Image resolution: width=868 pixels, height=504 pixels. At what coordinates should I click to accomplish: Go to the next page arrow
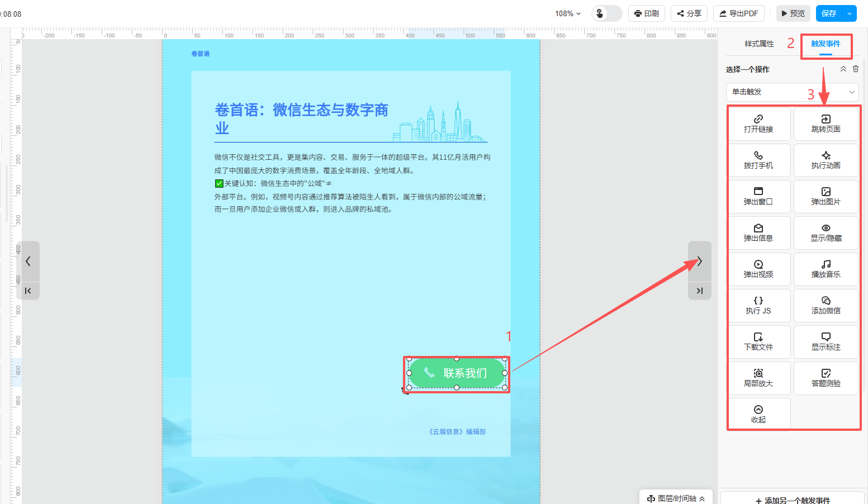pyautogui.click(x=699, y=261)
